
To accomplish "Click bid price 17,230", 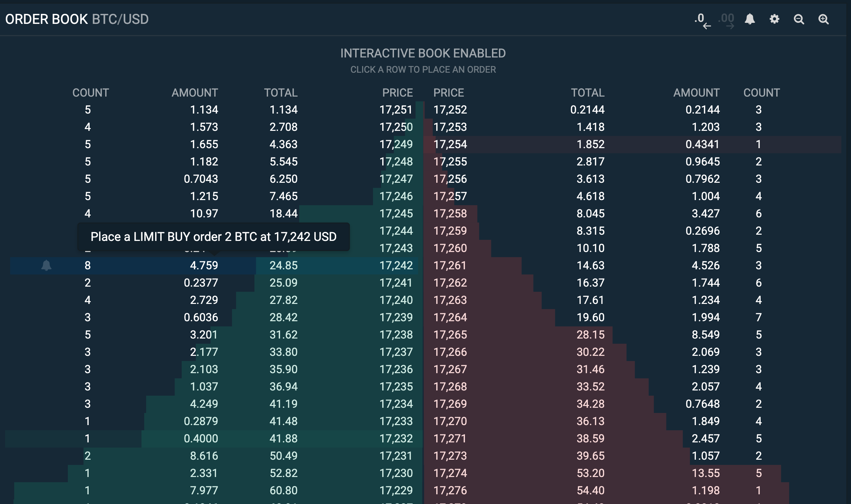I will 396,473.
